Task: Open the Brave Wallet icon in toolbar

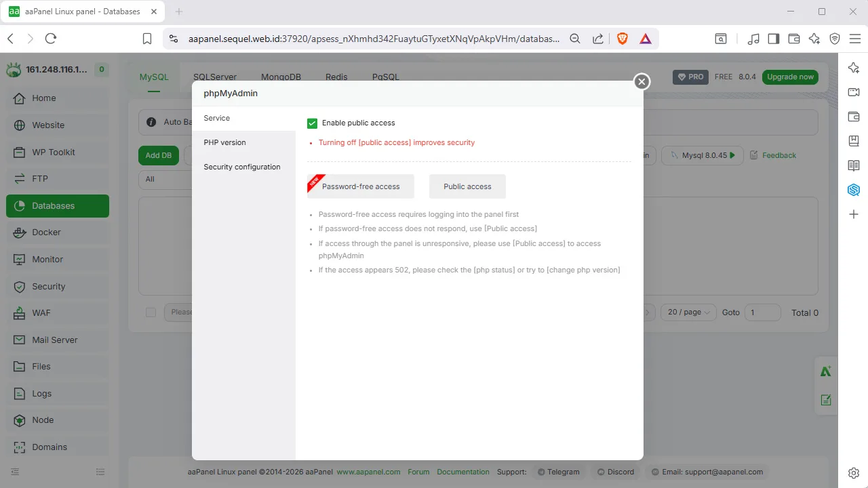Action: (794, 39)
